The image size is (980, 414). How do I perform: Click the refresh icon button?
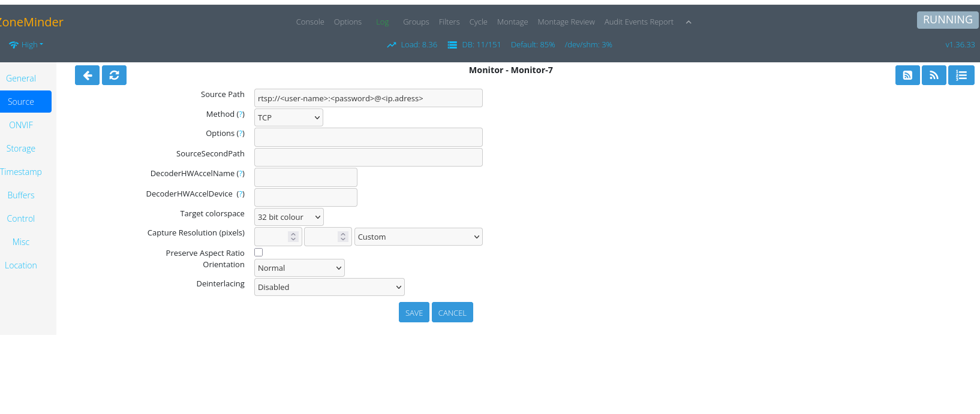pyautogui.click(x=114, y=75)
